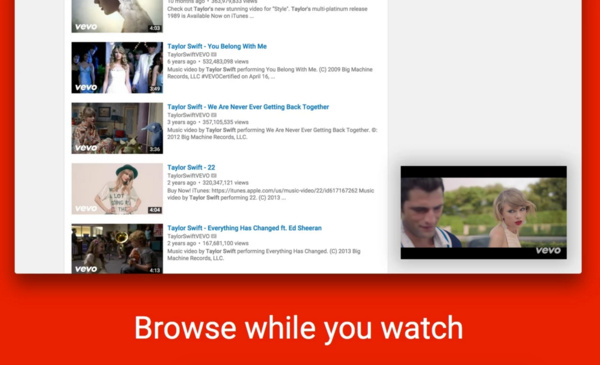Click vevo logo on You Belong With Me thumbnail
600x365 pixels.
(86, 87)
